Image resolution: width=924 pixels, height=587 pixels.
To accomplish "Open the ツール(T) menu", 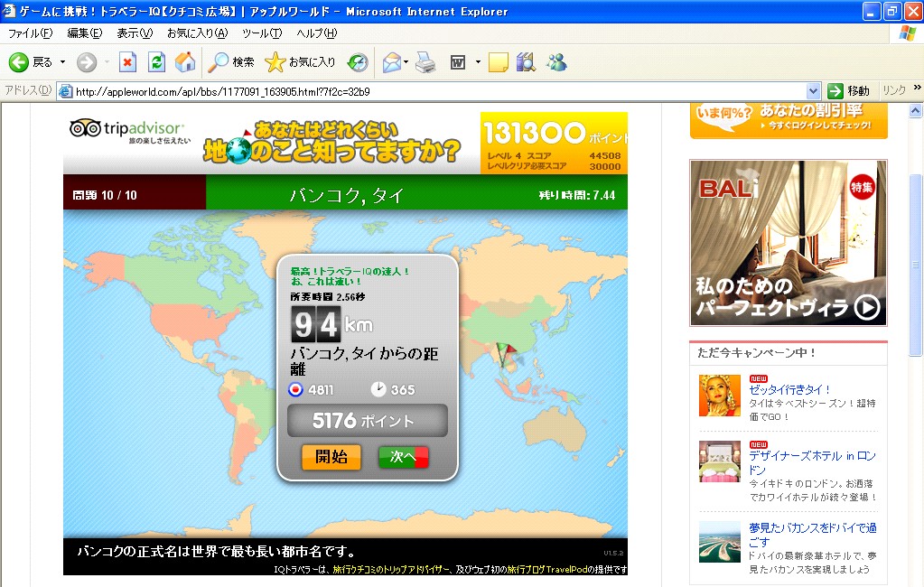I will click(x=262, y=33).
